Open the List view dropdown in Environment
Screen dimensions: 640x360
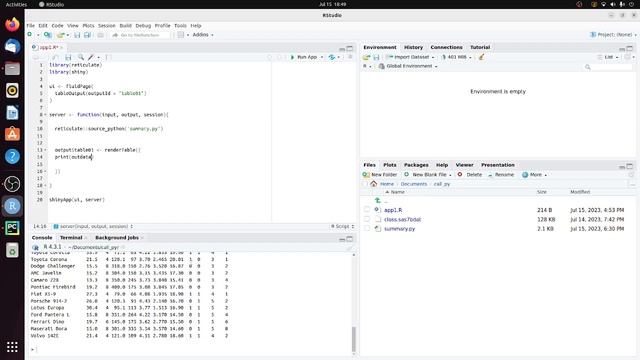click(x=608, y=57)
